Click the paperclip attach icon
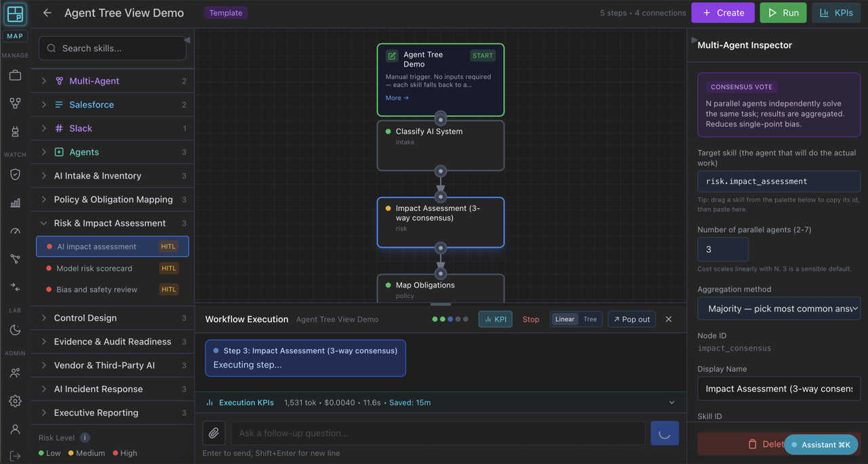 click(x=214, y=433)
